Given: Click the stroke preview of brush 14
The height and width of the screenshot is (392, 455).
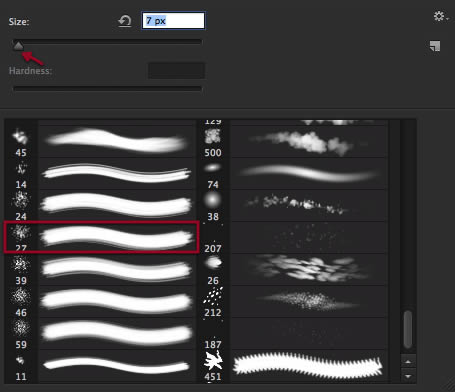Looking at the screenshot, I should (x=117, y=173).
